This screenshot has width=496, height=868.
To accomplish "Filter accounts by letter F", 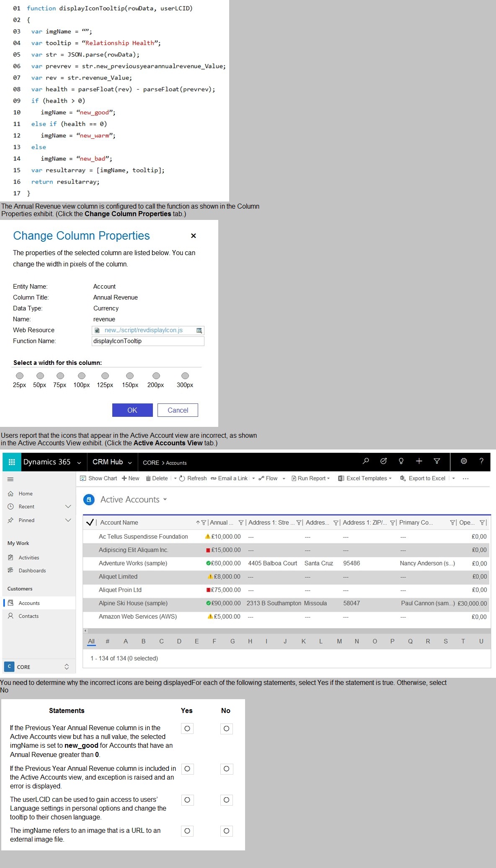I will (x=214, y=641).
